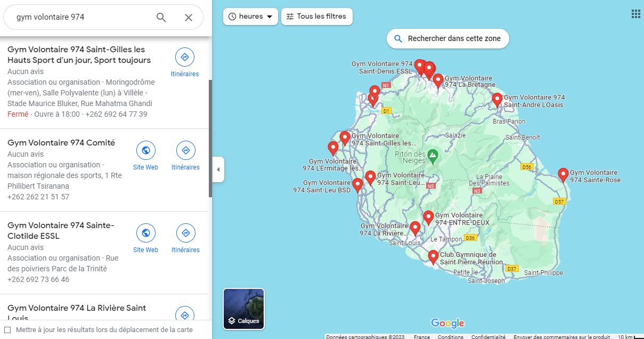Image resolution: width=644 pixels, height=339 pixels.
Task: Click the results list scrollbar
Action: click(210, 139)
